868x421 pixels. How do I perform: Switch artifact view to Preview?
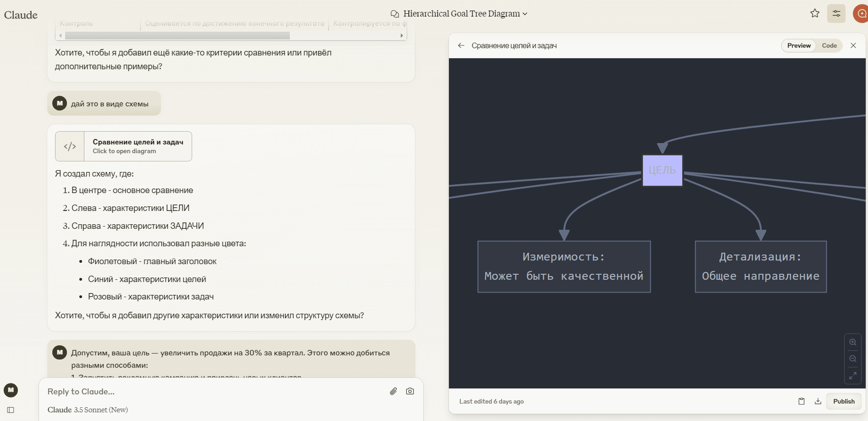click(799, 45)
